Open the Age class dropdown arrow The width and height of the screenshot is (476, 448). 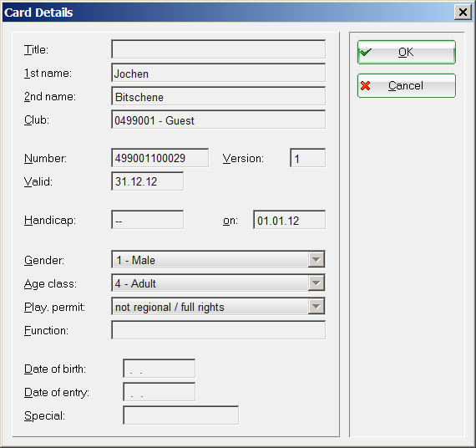(316, 283)
